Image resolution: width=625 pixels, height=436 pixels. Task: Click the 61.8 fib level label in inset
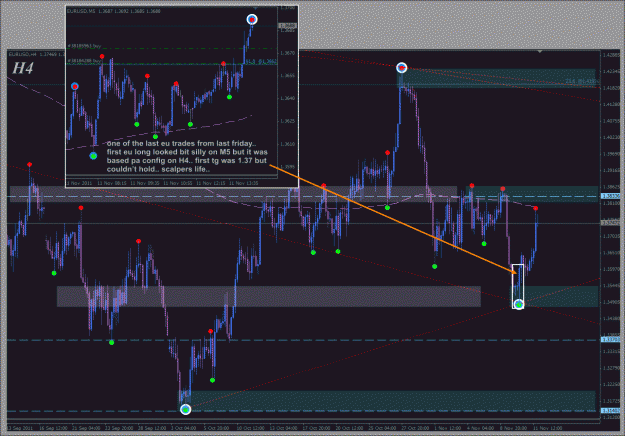click(261, 61)
